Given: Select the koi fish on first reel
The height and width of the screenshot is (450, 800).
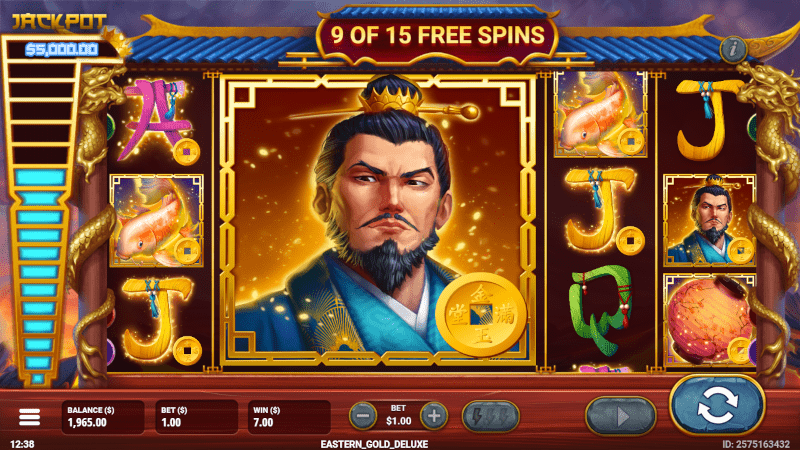Looking at the screenshot, I should (157, 221).
